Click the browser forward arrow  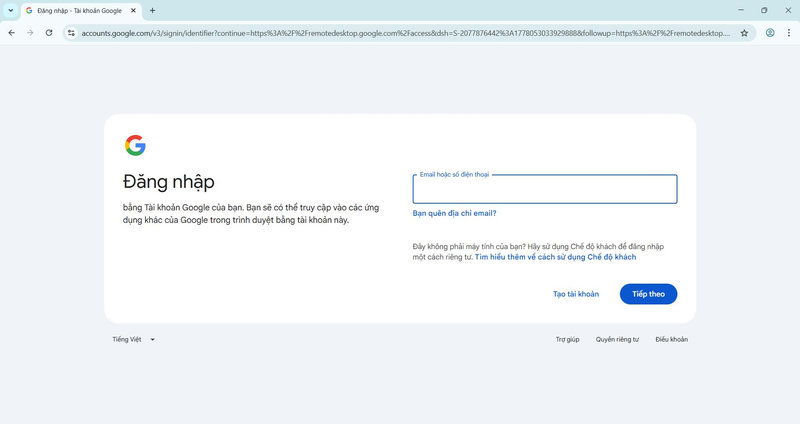click(x=30, y=33)
